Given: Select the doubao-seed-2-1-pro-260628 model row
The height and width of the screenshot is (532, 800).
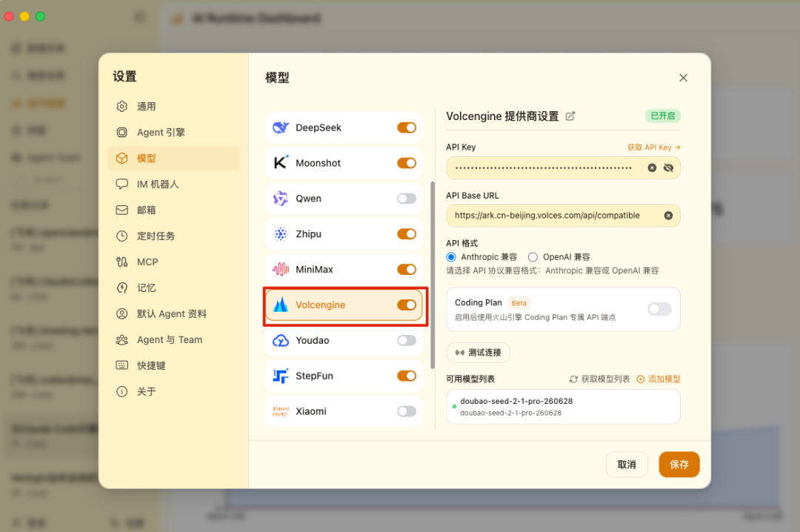Looking at the screenshot, I should pos(563,406).
